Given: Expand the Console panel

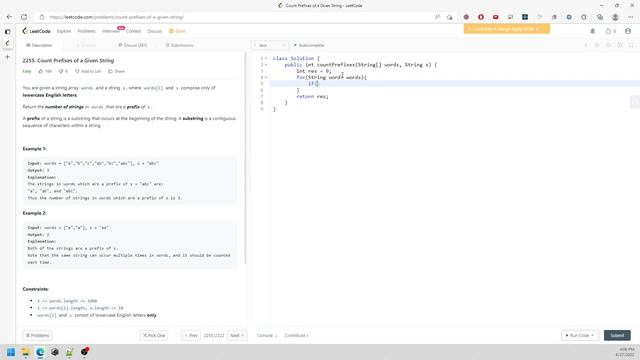Looking at the screenshot, I should tap(267, 336).
